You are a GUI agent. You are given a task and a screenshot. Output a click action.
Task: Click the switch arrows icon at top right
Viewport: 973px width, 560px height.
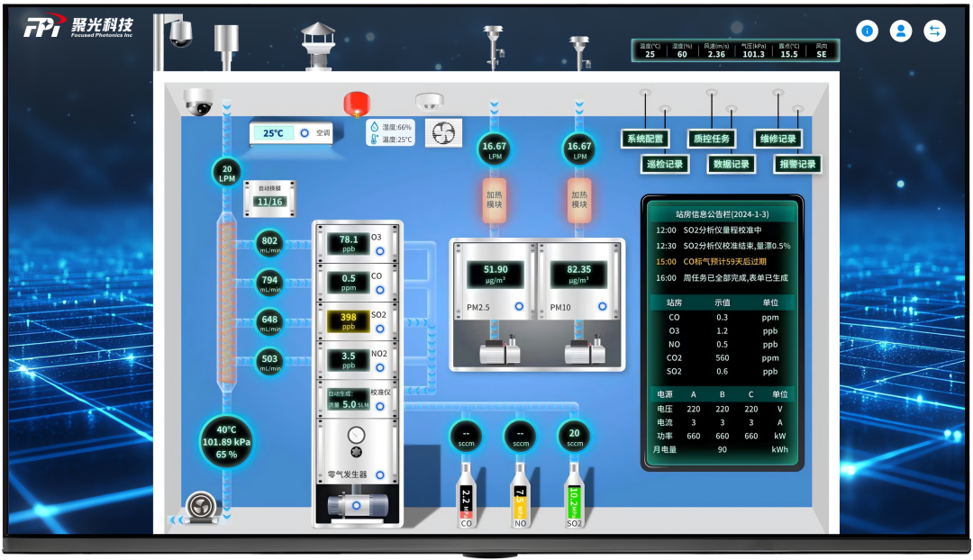pyautogui.click(x=935, y=32)
